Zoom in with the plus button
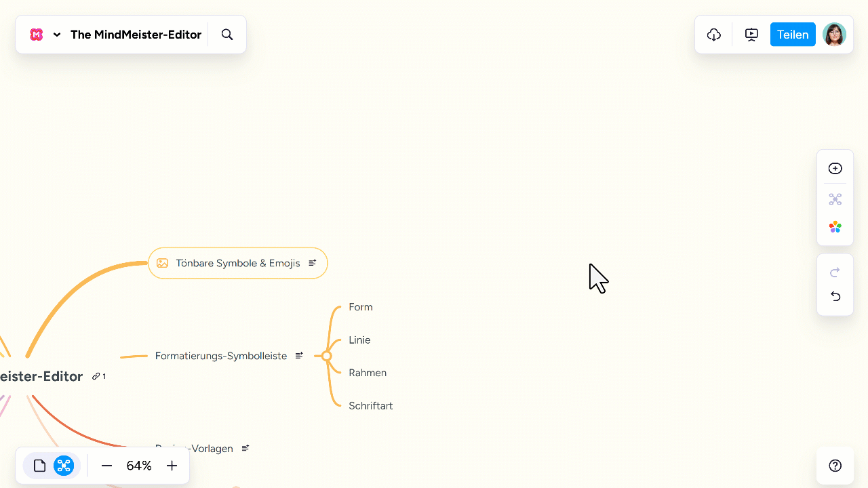Viewport: 868px width, 488px height. 172,466
